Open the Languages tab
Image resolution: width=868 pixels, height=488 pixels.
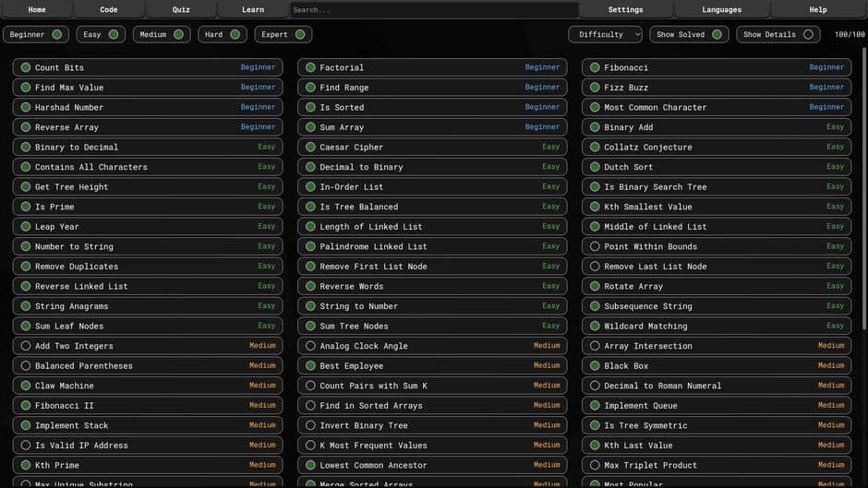(x=722, y=9)
